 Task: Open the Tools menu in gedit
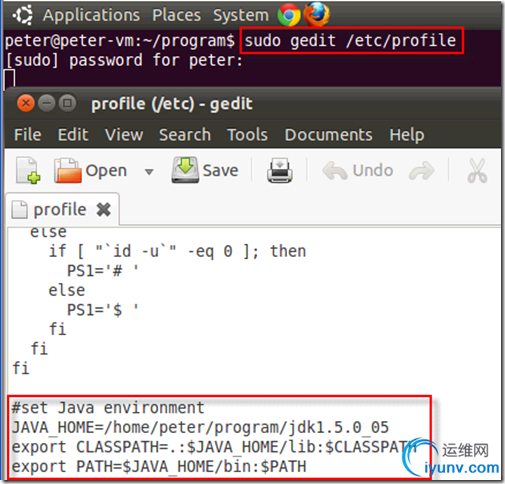click(247, 135)
